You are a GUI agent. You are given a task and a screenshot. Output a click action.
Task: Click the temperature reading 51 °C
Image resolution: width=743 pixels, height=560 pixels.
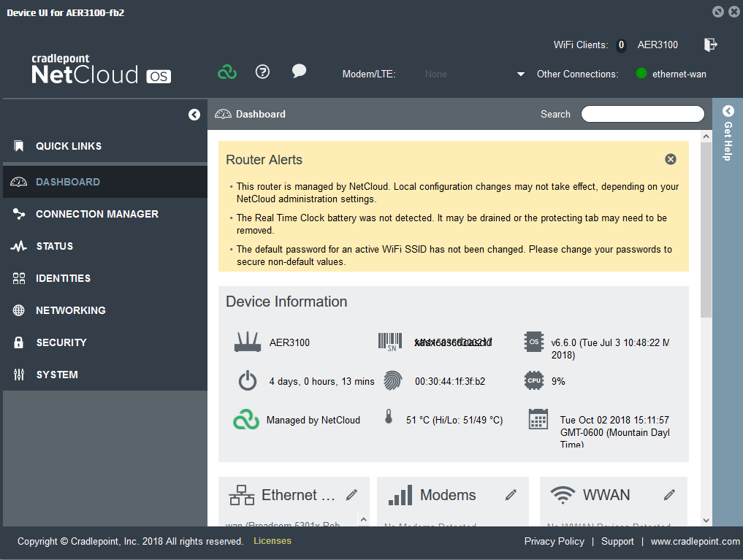[x=454, y=420]
